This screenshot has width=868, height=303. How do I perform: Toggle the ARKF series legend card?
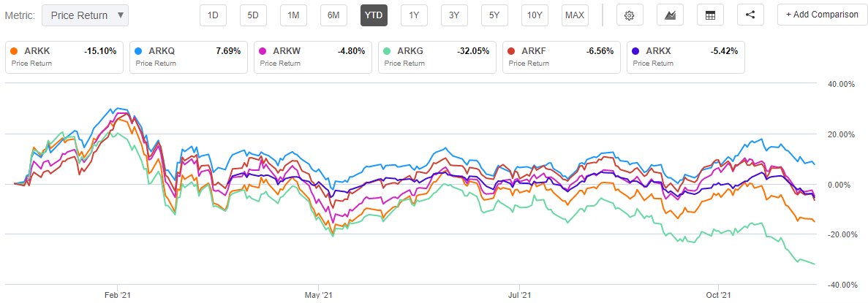point(562,57)
